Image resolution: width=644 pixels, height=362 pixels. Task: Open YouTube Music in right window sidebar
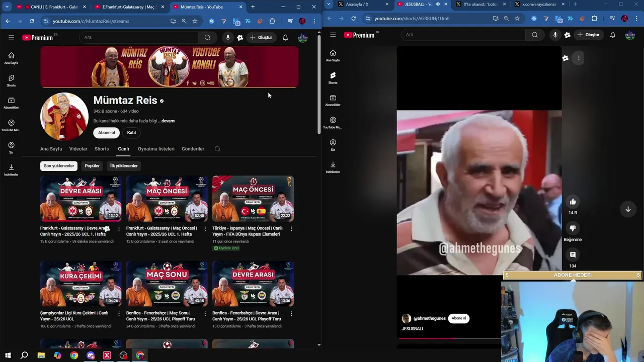click(x=333, y=123)
